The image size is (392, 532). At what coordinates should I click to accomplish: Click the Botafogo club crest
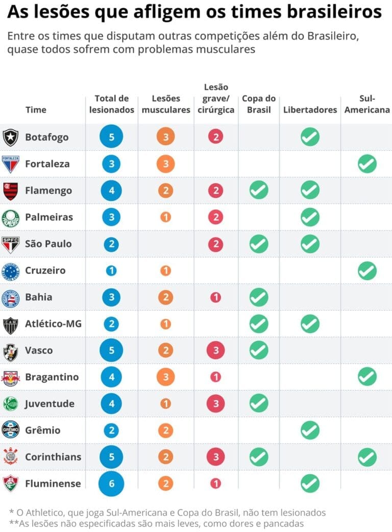point(10,137)
